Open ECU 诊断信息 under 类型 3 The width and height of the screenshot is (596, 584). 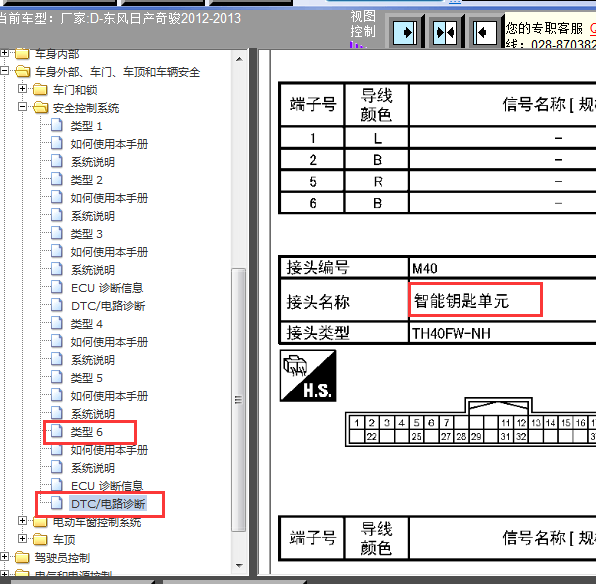tap(107, 288)
